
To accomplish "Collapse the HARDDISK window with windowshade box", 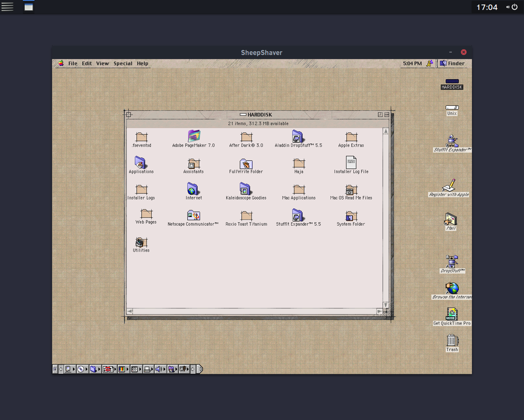I will coord(387,114).
